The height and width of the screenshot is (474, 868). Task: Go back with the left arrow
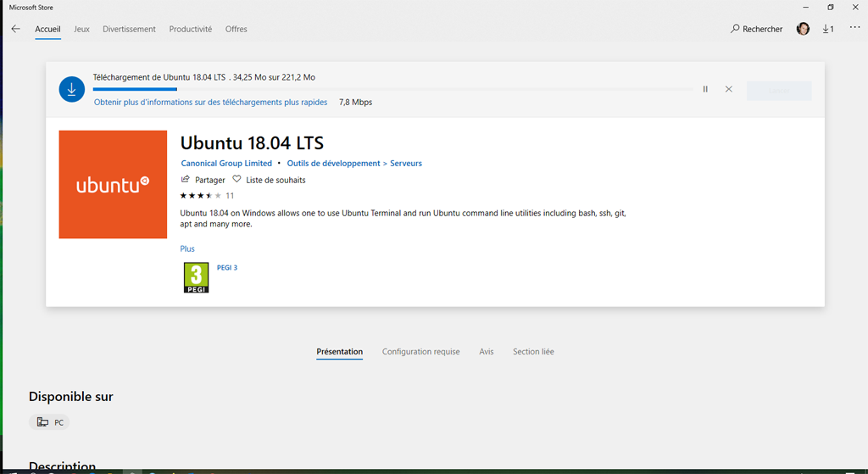click(15, 29)
